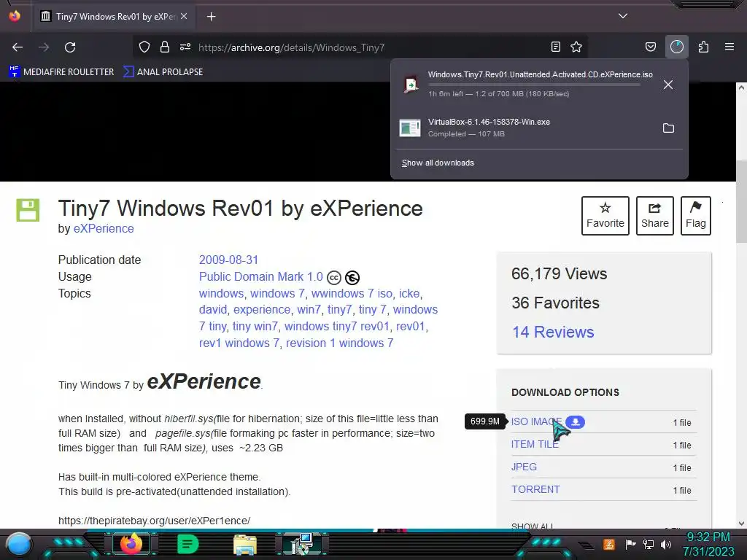This screenshot has height=560, width=747.
Task: Open the TORRENT download option
Action: (x=535, y=489)
